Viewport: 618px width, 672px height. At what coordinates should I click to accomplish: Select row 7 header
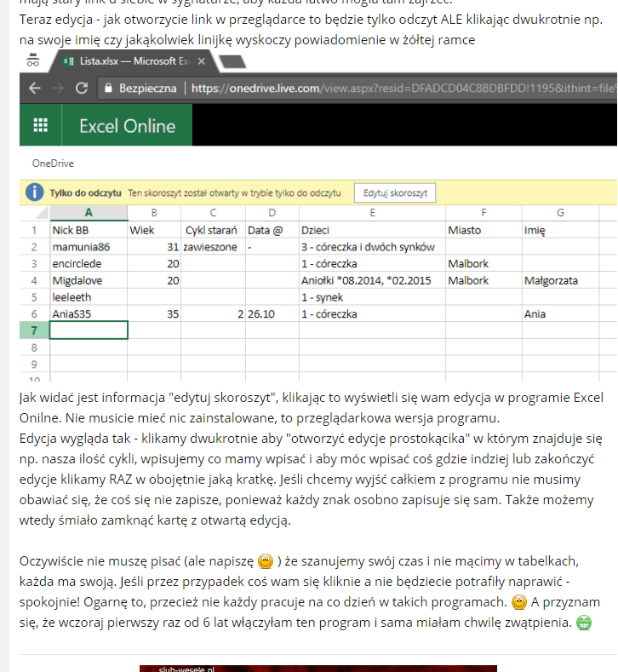click(34, 330)
